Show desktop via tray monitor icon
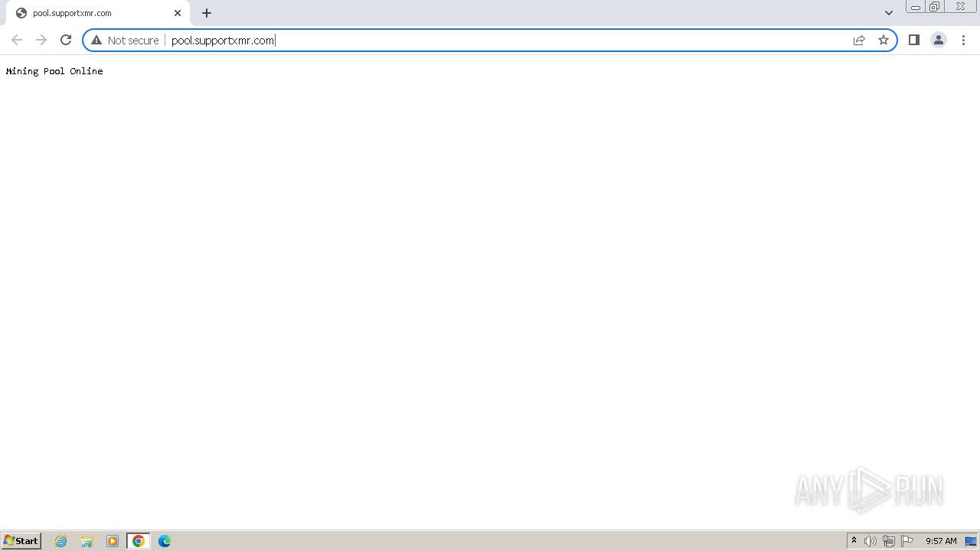Screen dimensions: 980x551 tap(971, 541)
